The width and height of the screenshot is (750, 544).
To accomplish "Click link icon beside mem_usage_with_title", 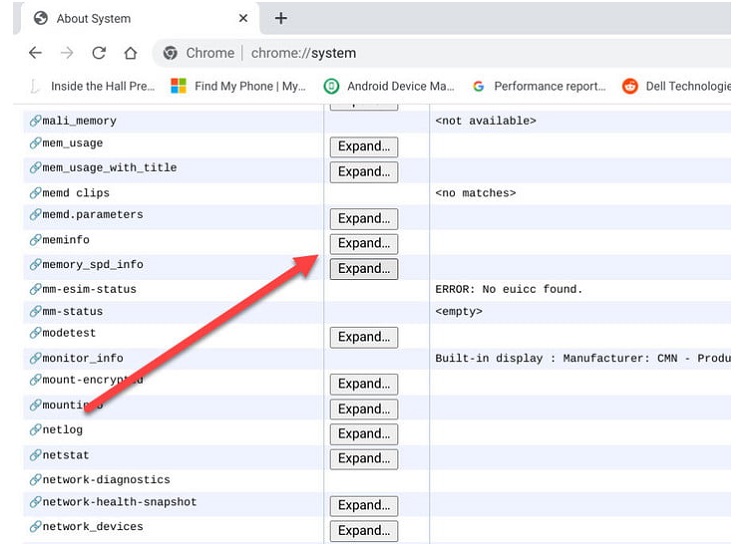I will point(35,168).
